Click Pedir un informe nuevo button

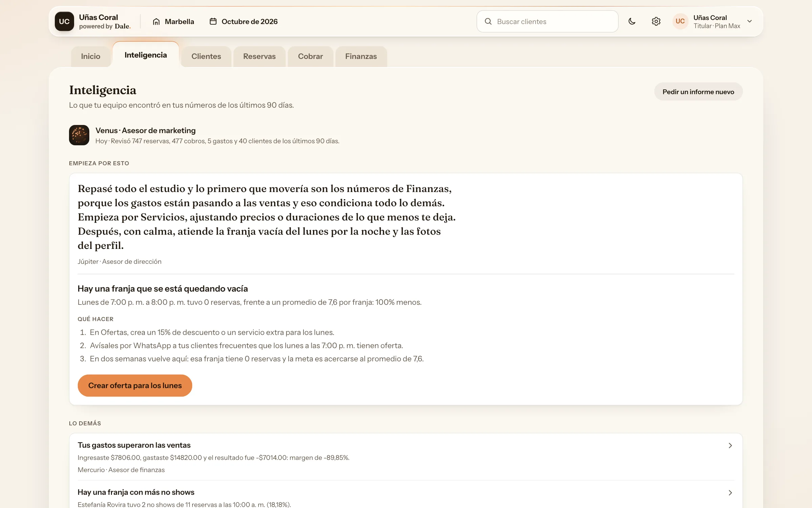pyautogui.click(x=698, y=92)
